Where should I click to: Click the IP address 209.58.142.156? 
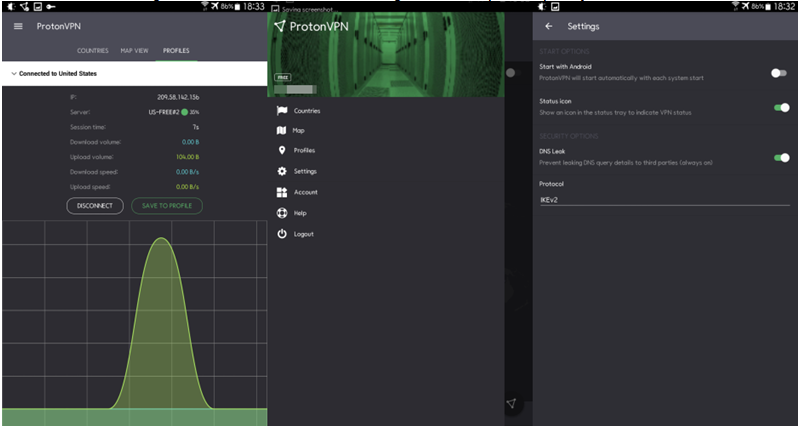178,97
